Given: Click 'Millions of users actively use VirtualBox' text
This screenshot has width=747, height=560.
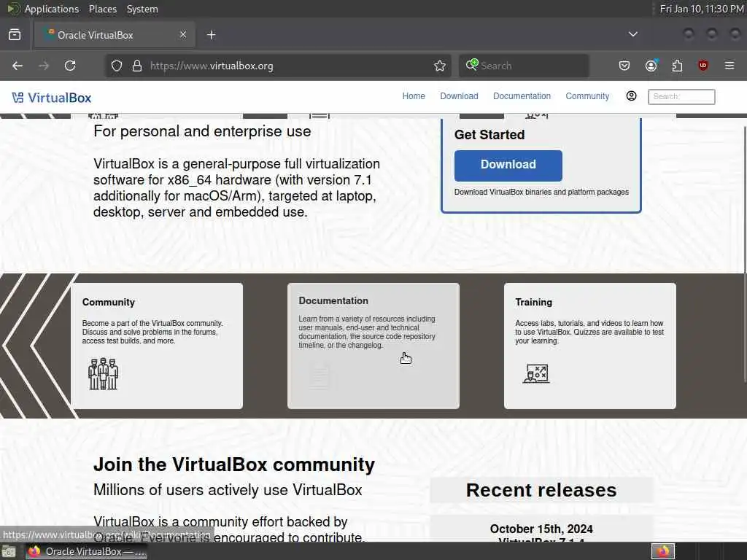Looking at the screenshot, I should coord(228,490).
